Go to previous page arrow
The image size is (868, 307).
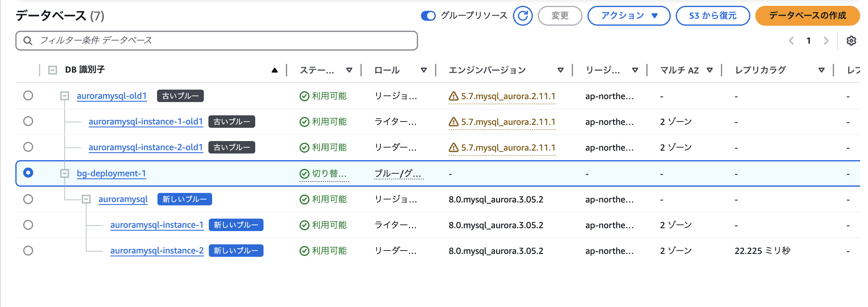pyautogui.click(x=791, y=41)
